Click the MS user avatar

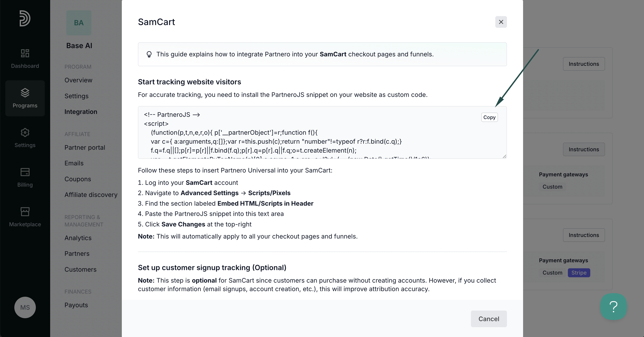25,307
